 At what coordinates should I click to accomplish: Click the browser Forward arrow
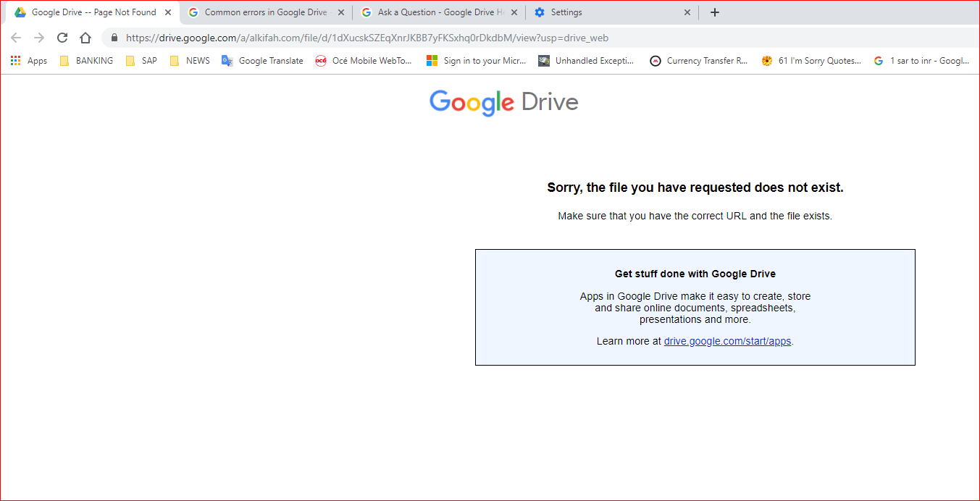click(39, 38)
